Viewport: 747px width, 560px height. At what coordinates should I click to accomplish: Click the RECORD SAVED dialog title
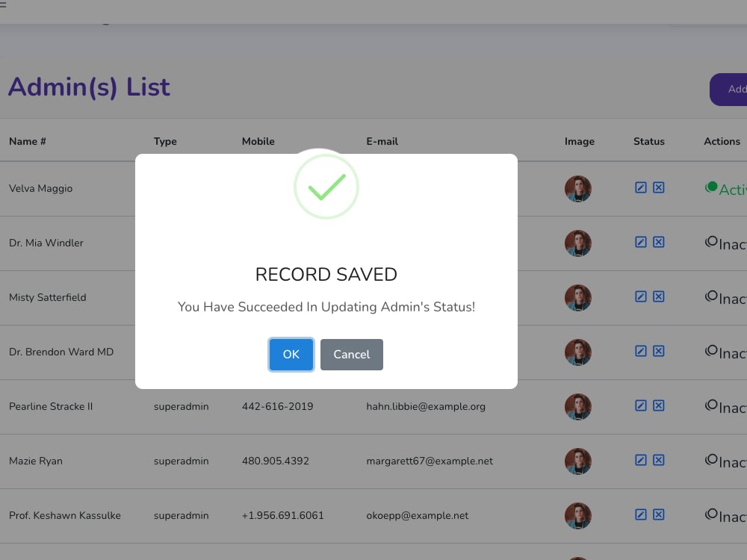[x=326, y=274]
